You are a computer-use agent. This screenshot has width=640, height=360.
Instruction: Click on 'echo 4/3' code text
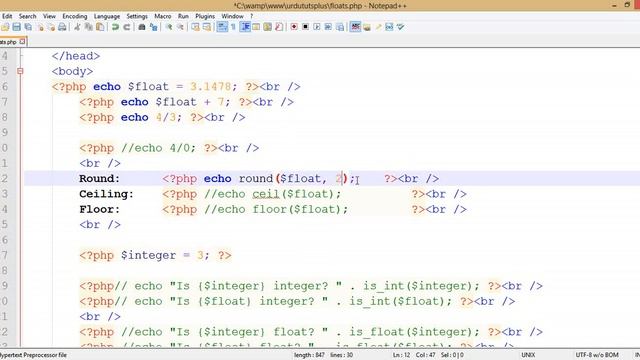pos(148,118)
